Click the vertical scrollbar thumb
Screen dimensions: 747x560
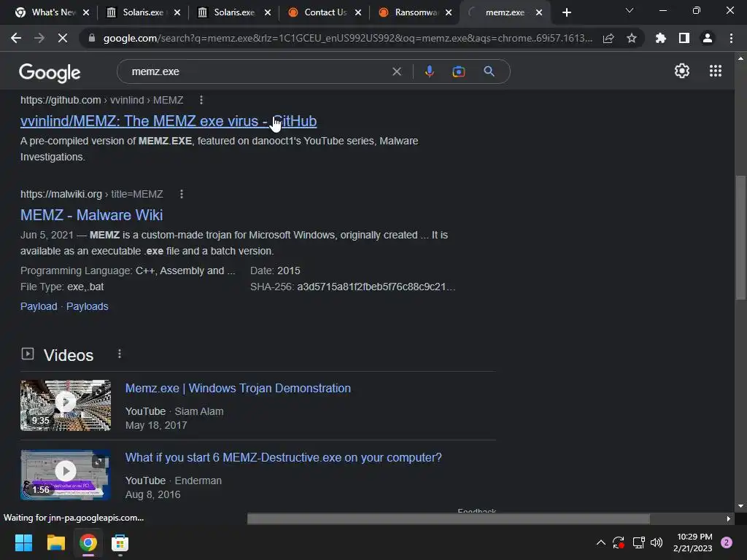coord(740,237)
